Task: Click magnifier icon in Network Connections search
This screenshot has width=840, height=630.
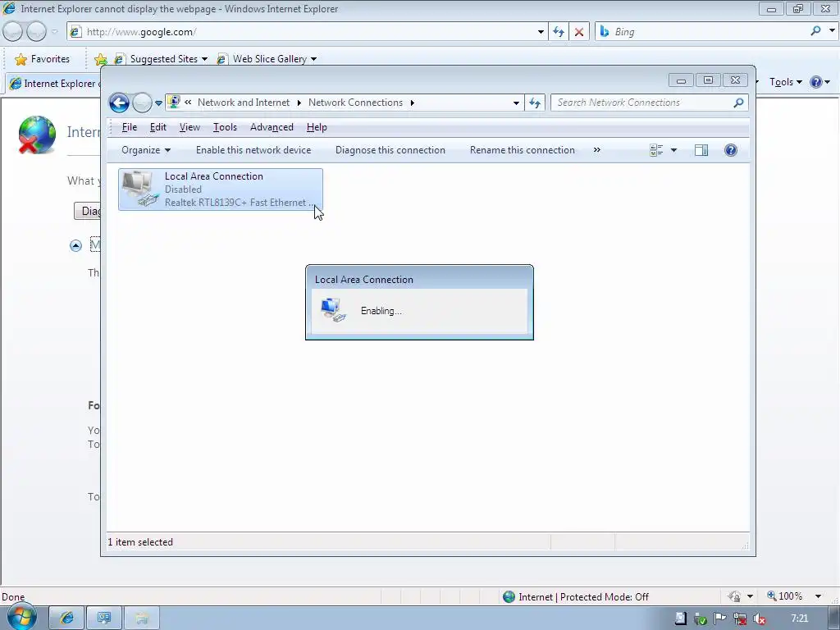Action: coord(738,103)
